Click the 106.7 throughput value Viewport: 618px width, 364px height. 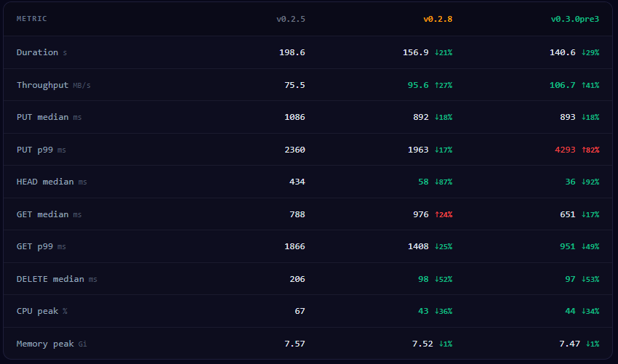click(562, 85)
